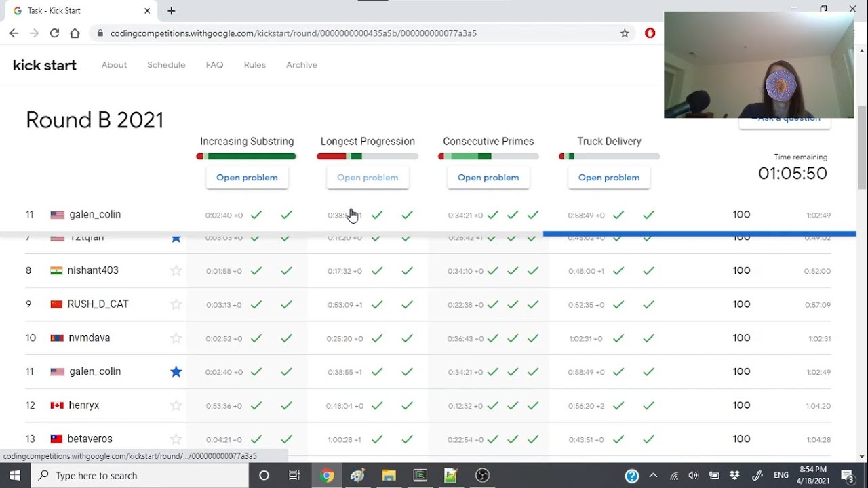Viewport: 868px width, 488px height.
Task: Open network Wi-Fi tray icon
Action: pos(674,476)
